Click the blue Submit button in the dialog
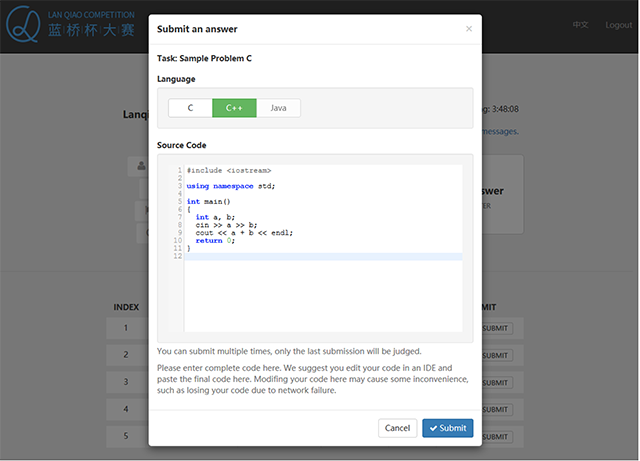 (x=447, y=428)
